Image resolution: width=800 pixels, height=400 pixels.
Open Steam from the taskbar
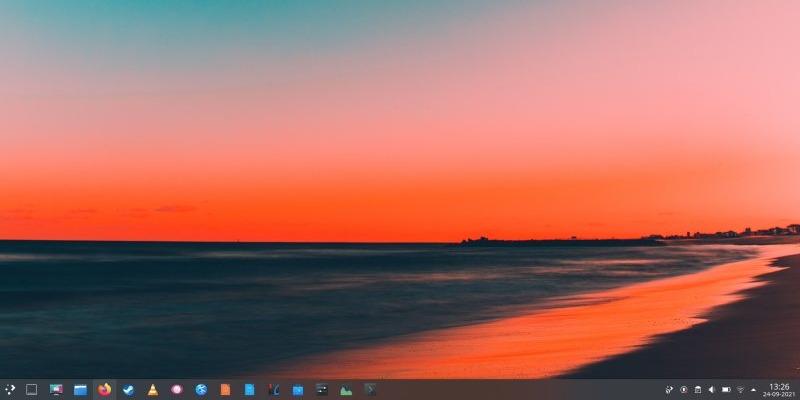(128, 389)
